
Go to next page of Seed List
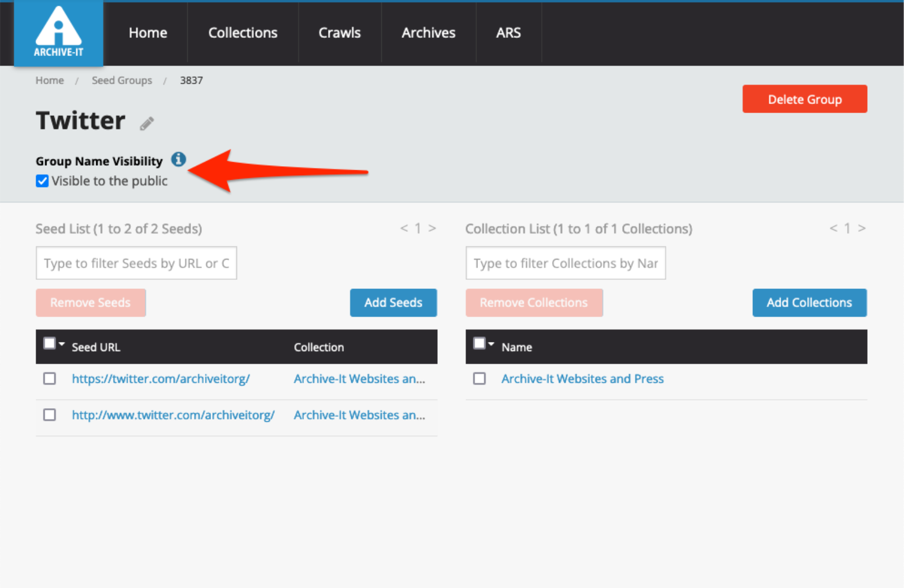point(432,228)
